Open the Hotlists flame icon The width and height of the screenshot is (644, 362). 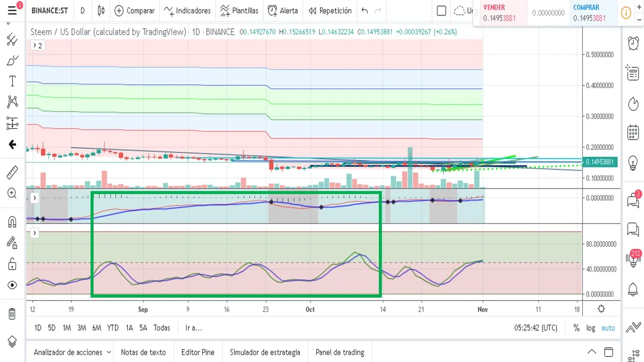tap(633, 104)
